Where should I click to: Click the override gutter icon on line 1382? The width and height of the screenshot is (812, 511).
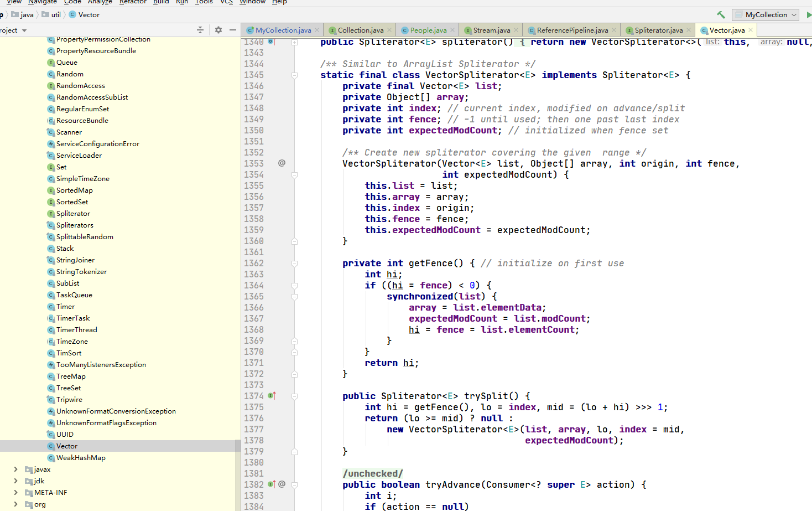click(x=272, y=484)
